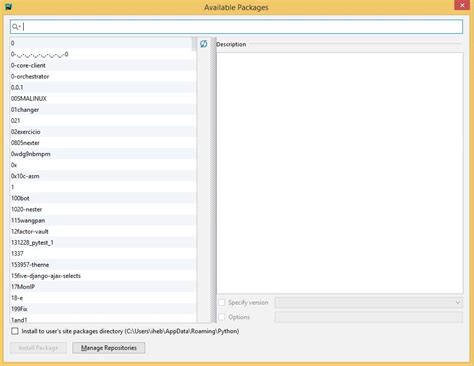Click inside the Description pane
The width and height of the screenshot is (474, 366).
340,173
